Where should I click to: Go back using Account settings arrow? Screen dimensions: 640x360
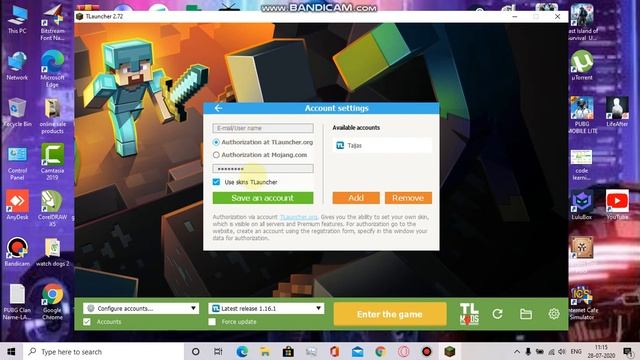click(x=218, y=108)
